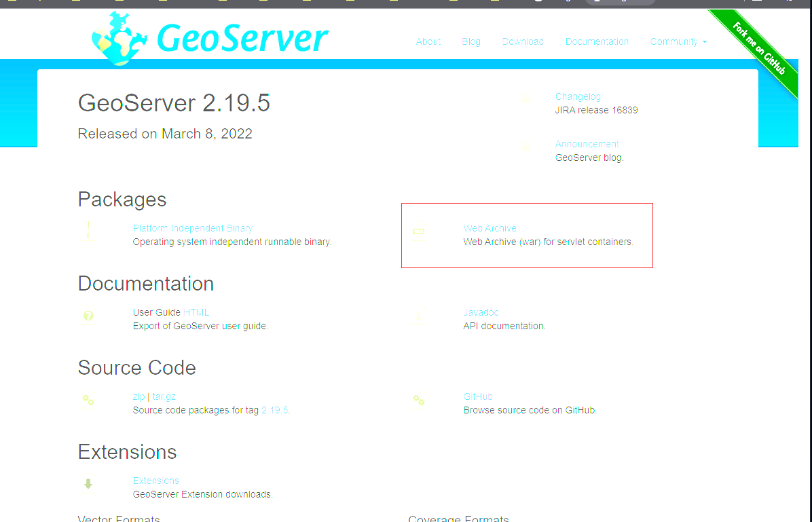Screen dimensions: 812x522
Task: Click the question-mark icon beside User Guide
Action: [88, 315]
